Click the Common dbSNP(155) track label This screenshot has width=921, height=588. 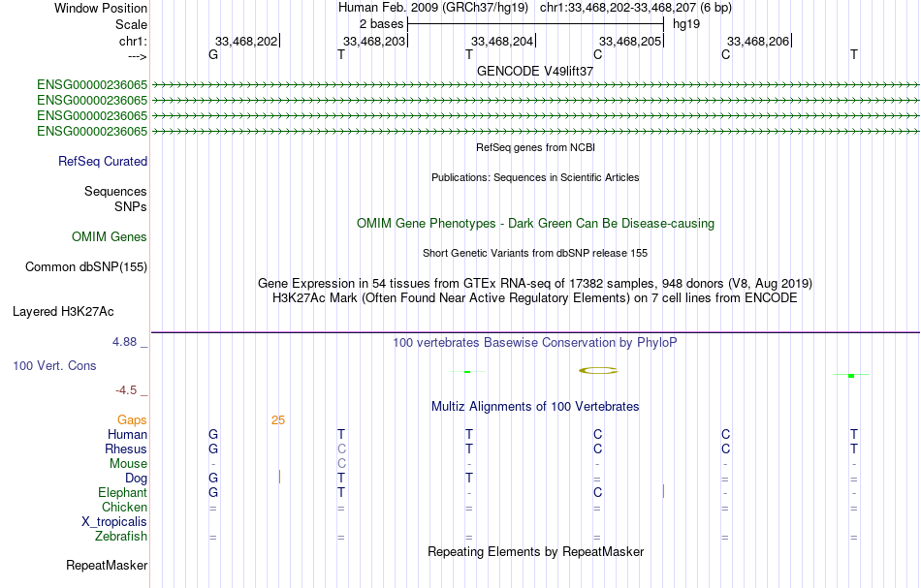(x=85, y=266)
